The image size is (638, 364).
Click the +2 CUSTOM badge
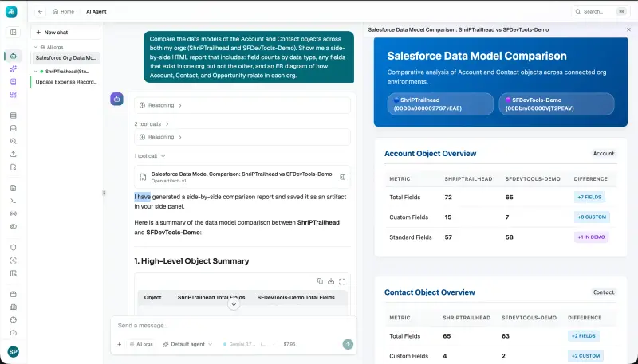click(x=585, y=356)
